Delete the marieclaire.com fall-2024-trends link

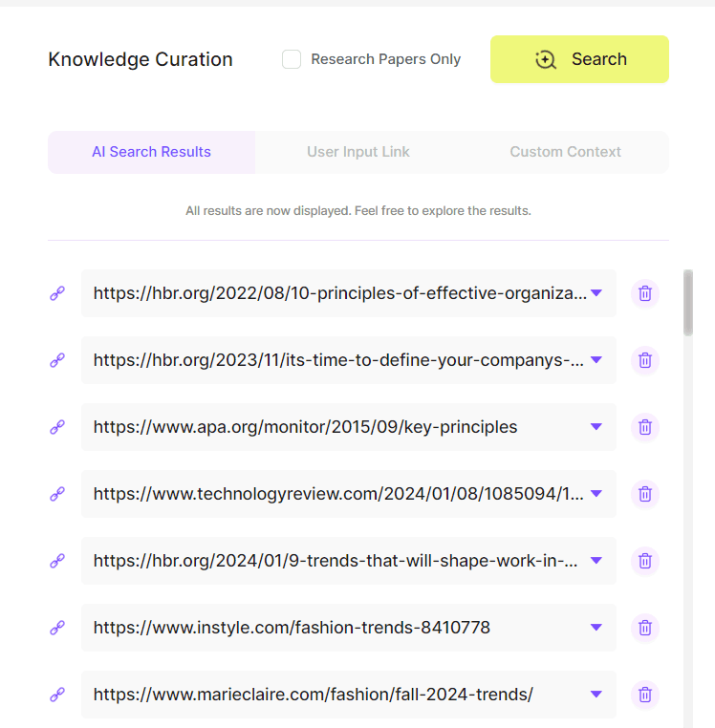click(645, 695)
